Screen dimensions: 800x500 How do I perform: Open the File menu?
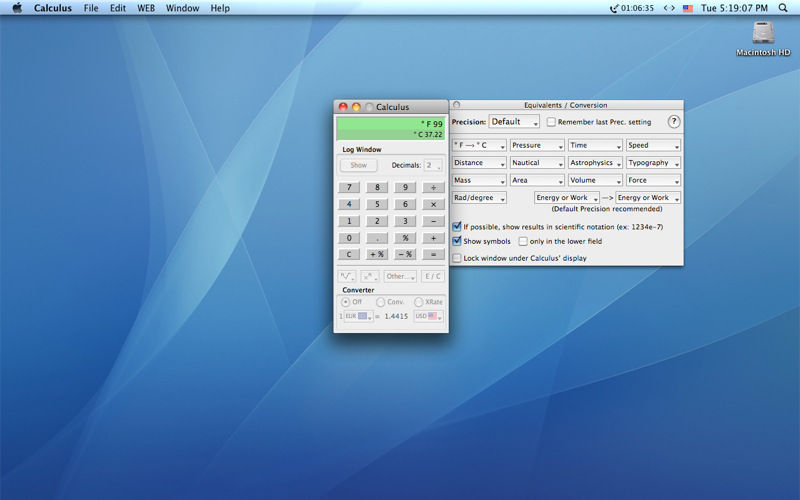point(91,8)
